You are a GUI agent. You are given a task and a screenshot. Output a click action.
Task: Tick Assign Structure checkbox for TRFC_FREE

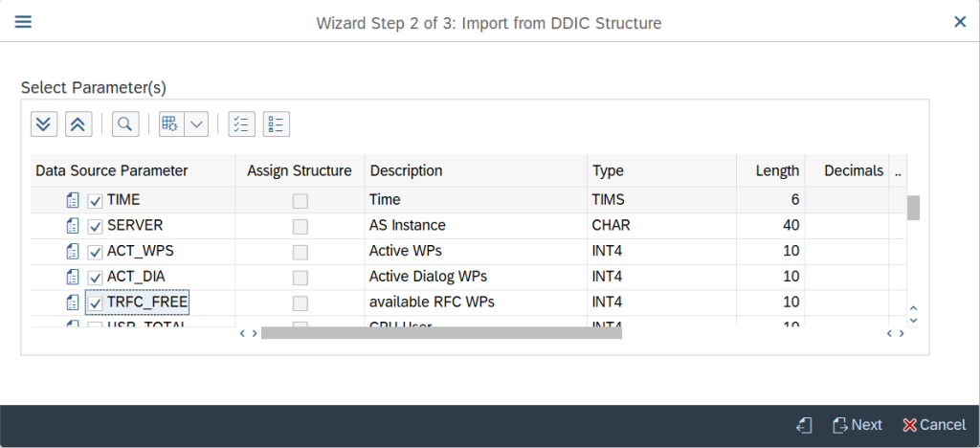tap(301, 303)
